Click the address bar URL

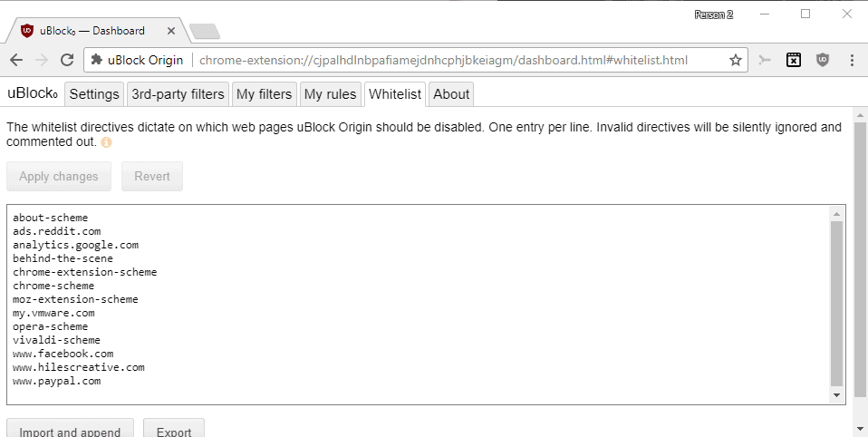(443, 60)
